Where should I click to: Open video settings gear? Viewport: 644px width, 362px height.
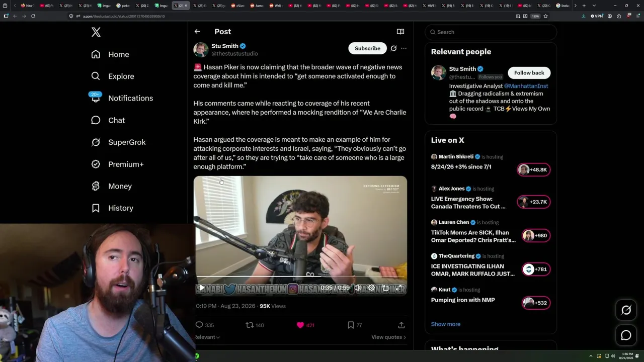click(x=371, y=288)
